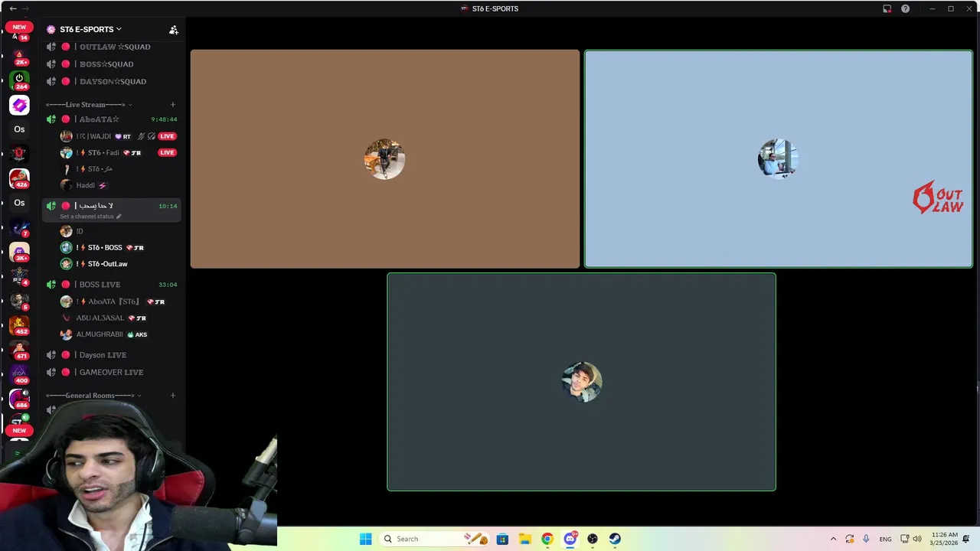Viewport: 980px width, 551px height.
Task: Open the Discord inbox icon in title bar
Action: pyautogui.click(x=887, y=8)
